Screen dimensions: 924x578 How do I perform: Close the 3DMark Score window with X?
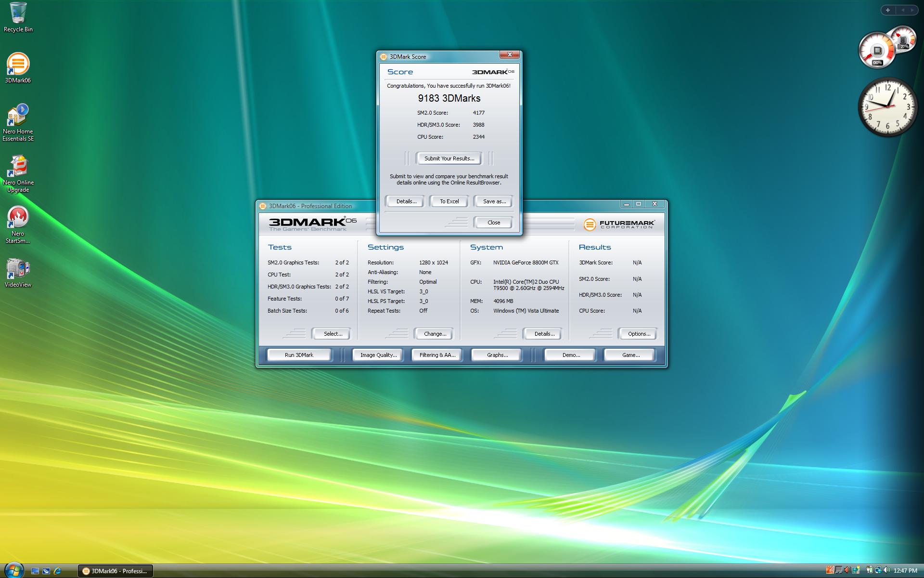coord(510,54)
